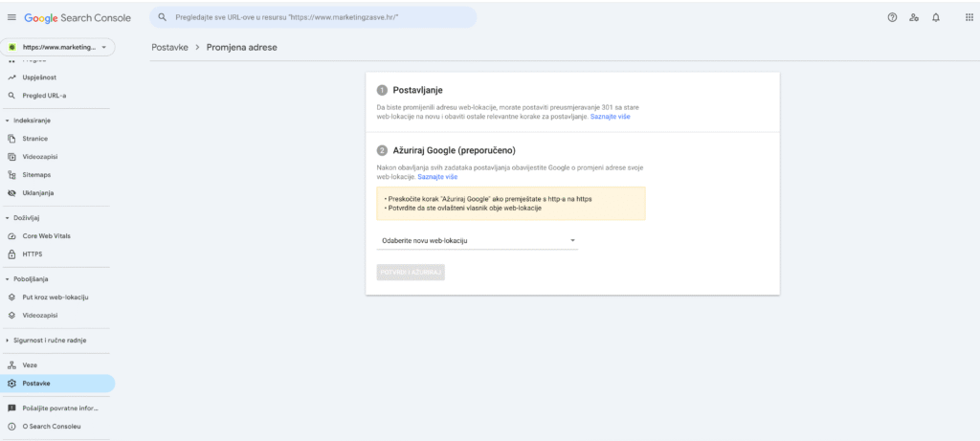Click Postavke in the breadcrumb
Viewport: 980px width, 441px height.
tap(168, 47)
